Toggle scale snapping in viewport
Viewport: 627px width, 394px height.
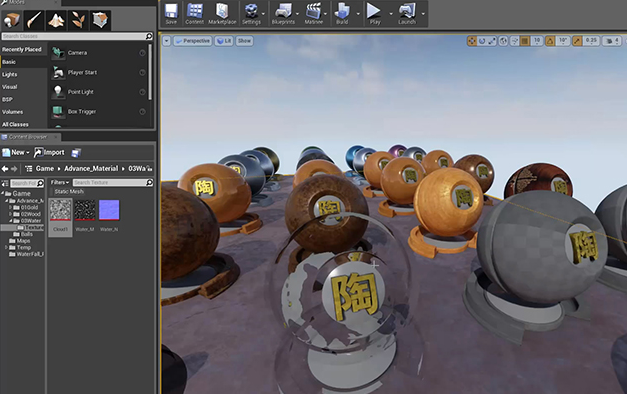tap(577, 41)
